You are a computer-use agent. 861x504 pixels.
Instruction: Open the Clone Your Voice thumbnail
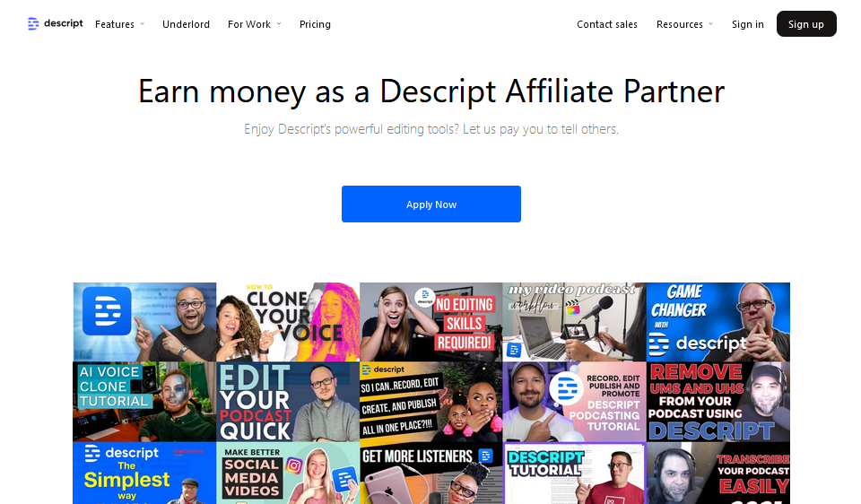(288, 322)
